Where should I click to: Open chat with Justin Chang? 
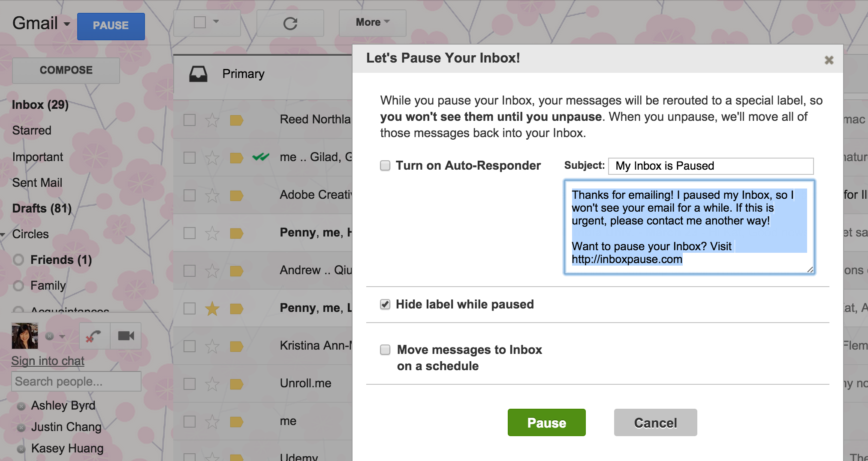(66, 427)
